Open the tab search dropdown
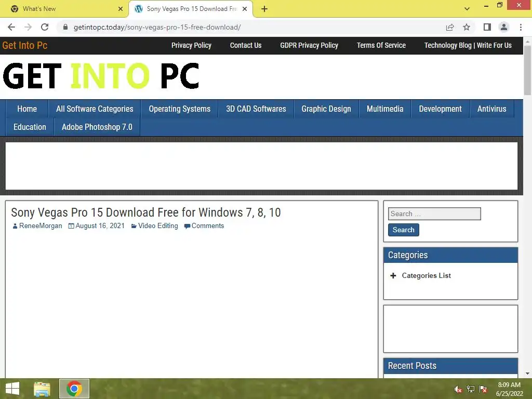The width and height of the screenshot is (532, 399). coord(467,9)
